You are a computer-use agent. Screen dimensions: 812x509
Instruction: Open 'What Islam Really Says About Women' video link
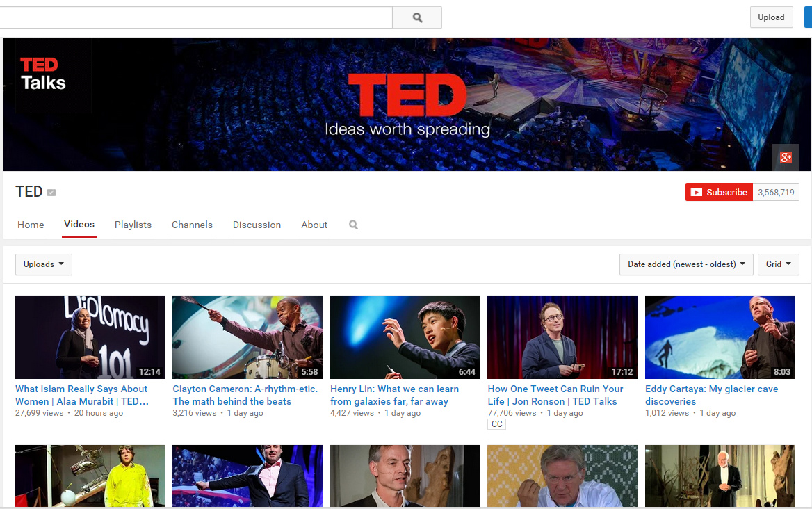point(82,395)
